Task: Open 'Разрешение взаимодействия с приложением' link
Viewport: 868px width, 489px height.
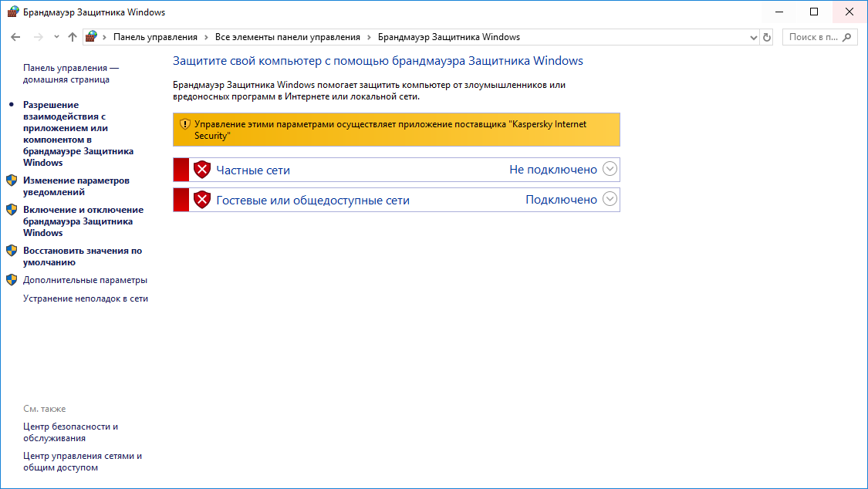Action: pos(78,133)
